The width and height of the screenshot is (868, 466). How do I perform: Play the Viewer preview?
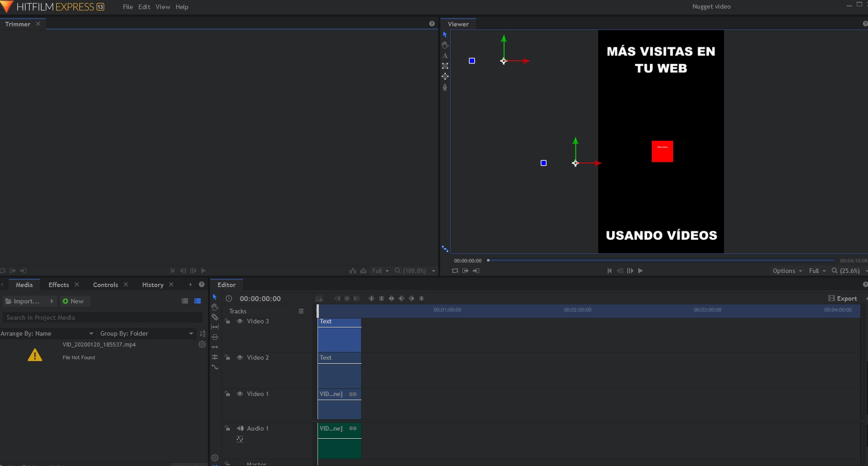640,271
